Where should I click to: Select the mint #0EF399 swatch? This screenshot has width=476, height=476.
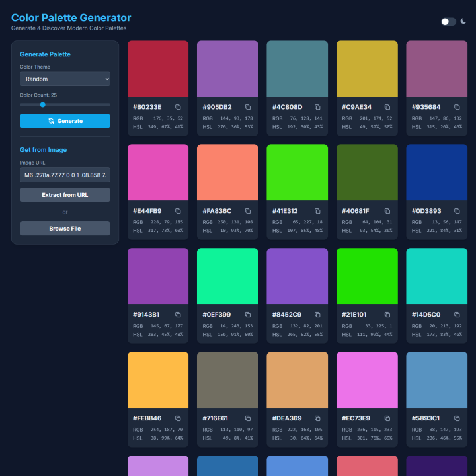227,276
